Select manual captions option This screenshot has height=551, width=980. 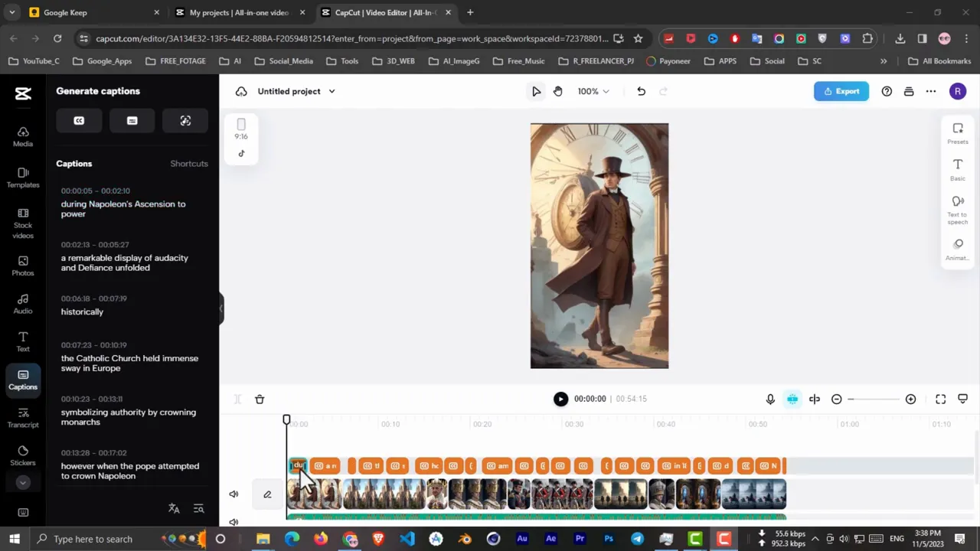132,121
